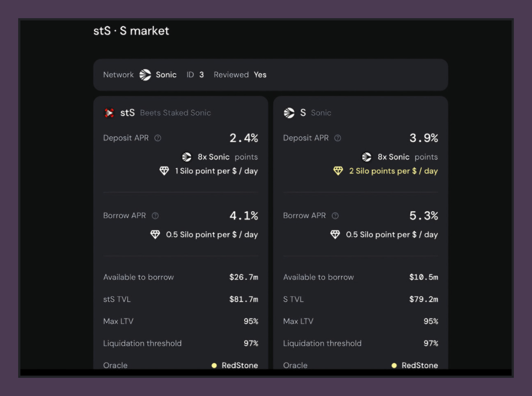Viewport: 532px width, 396px height.
Task: Click the Sonic network logo icon
Action: click(x=145, y=75)
